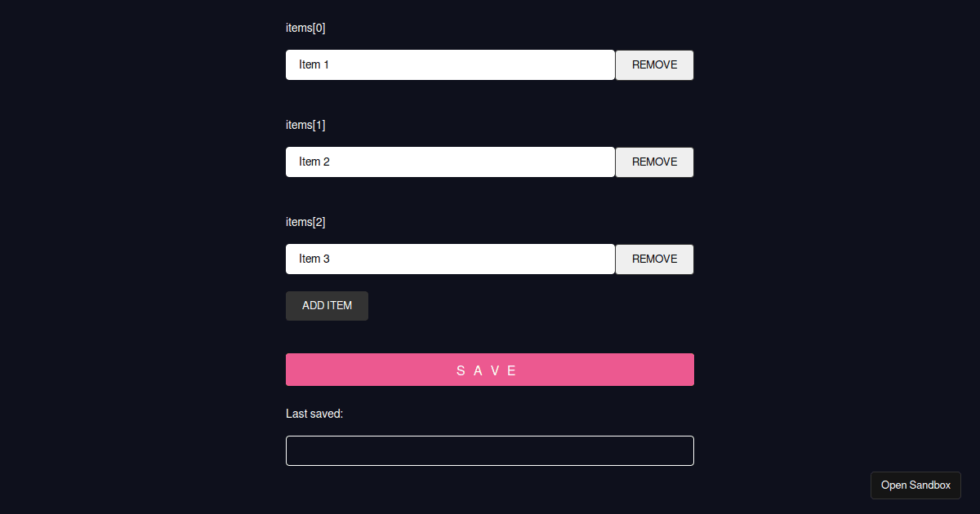Remove Item 1 from the list
This screenshot has height=514, width=980.
tap(653, 64)
